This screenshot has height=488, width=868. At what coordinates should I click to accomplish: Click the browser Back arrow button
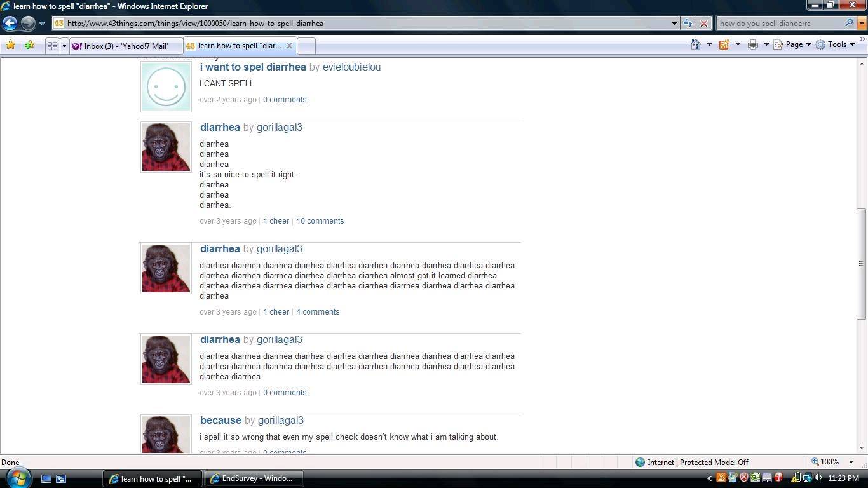10,24
